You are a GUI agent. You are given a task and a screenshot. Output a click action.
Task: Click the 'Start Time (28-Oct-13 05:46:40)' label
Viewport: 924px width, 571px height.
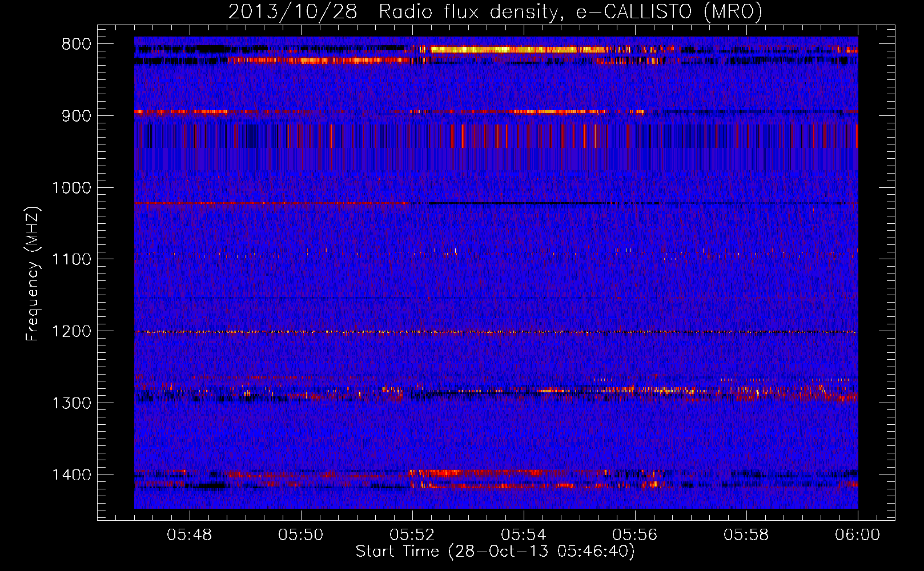[495, 552]
